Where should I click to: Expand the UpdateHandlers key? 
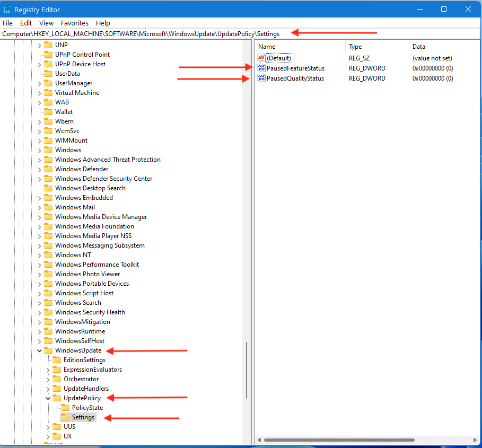click(x=48, y=389)
